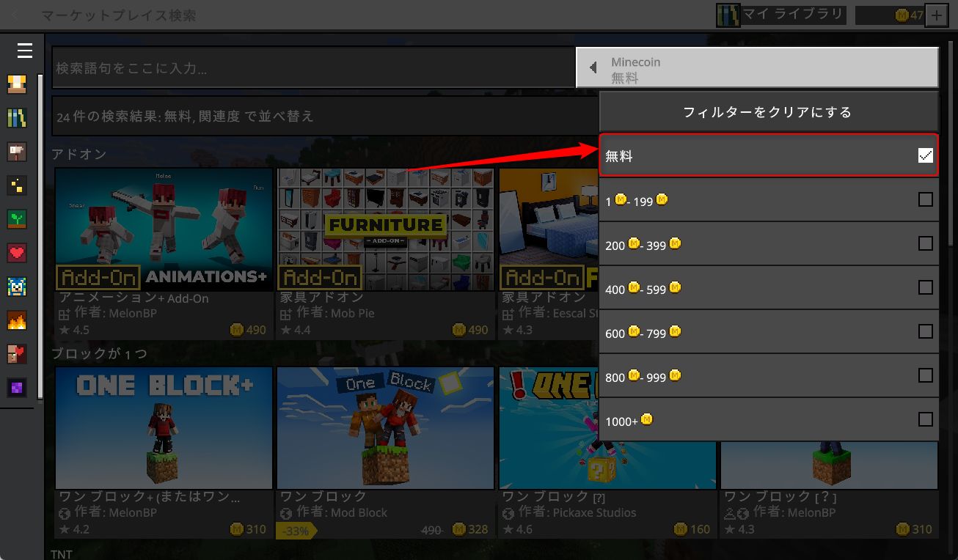Collapse the Minecoin filter with the left arrow
The height and width of the screenshot is (560, 958).
click(593, 67)
